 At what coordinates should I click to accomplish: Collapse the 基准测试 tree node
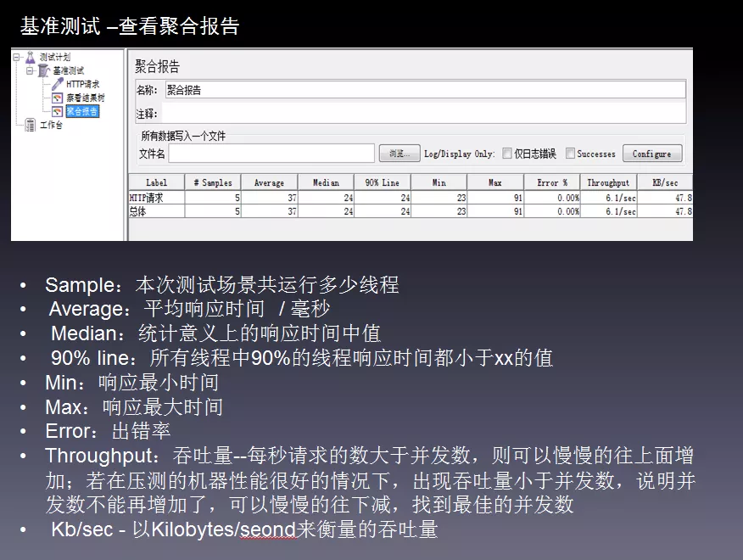[x=30, y=70]
